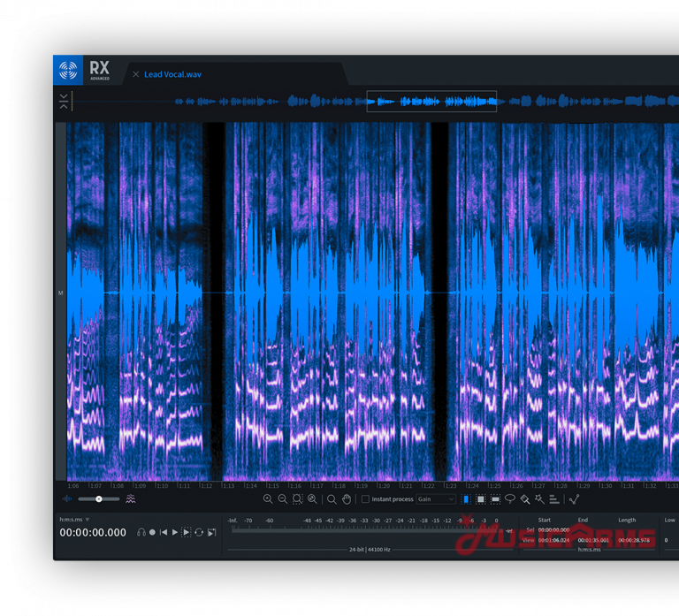The image size is (679, 616).
Task: Zoom to selection in spectrogram
Action: [x=297, y=499]
